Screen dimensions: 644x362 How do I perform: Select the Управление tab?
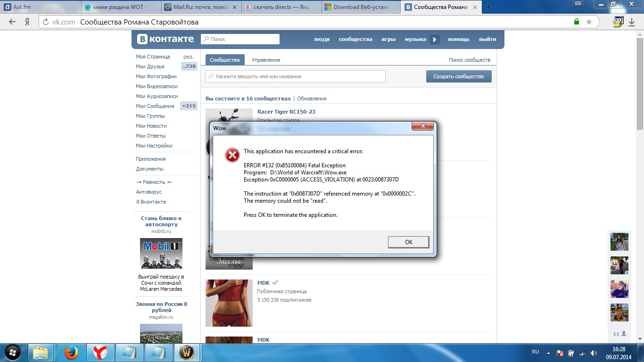click(266, 60)
